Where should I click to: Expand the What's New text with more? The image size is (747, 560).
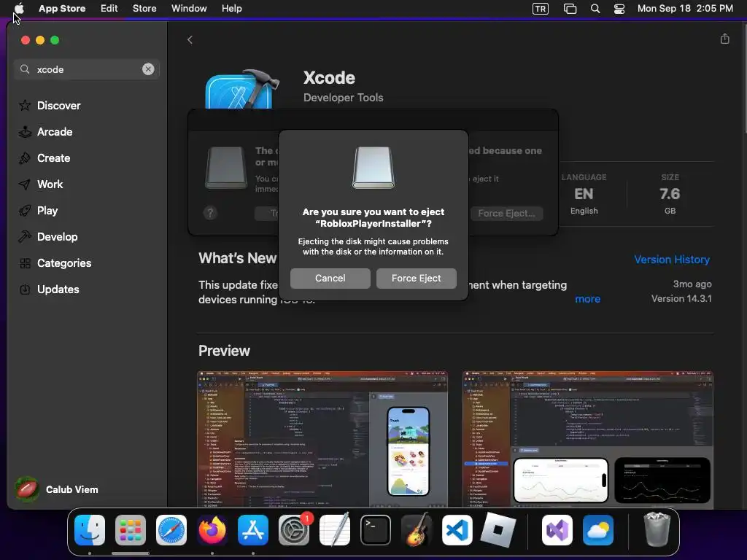[x=587, y=299]
